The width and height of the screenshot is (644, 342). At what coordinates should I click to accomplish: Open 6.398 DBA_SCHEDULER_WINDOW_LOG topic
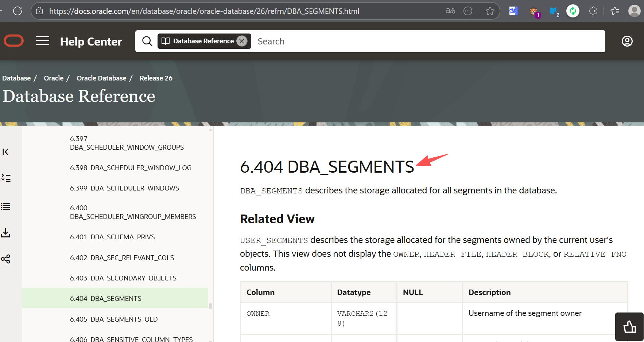click(x=131, y=168)
